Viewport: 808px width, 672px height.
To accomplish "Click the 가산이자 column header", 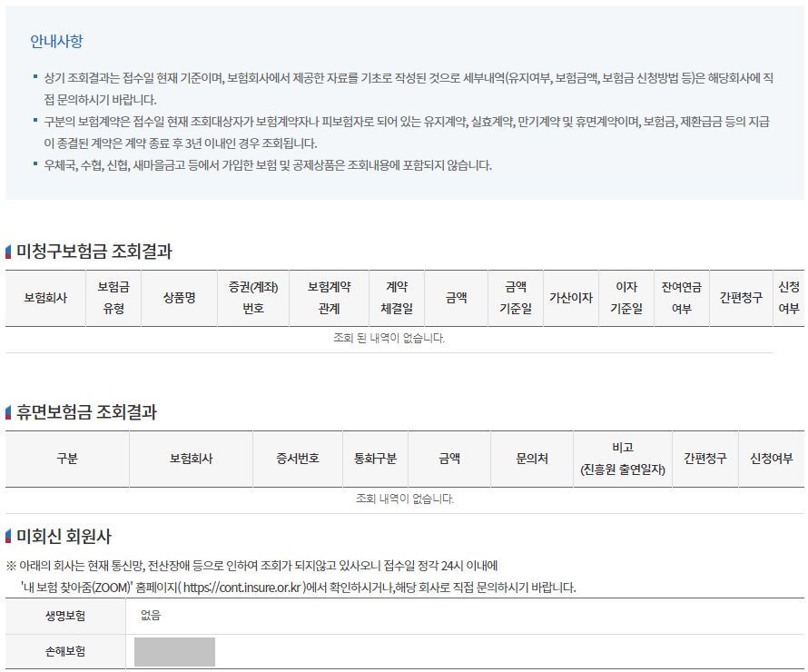I will tap(573, 297).
